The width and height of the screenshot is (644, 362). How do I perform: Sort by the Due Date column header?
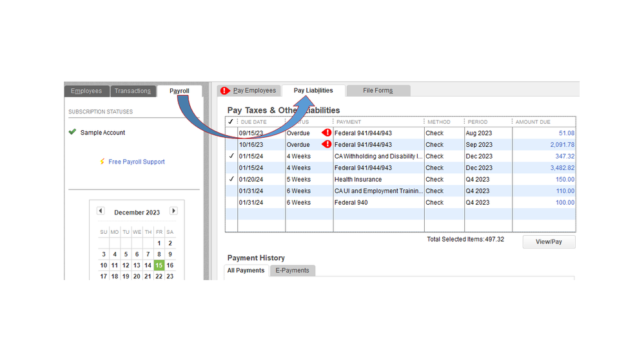coord(261,122)
